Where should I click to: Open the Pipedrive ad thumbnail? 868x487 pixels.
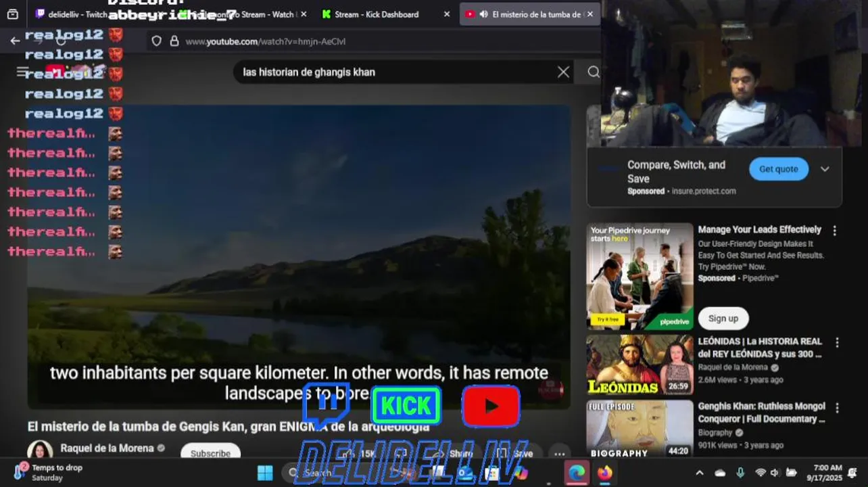click(640, 277)
